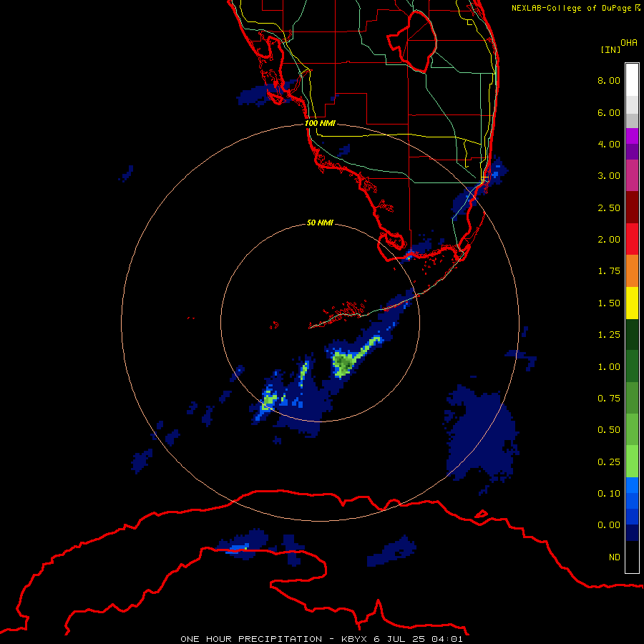Click the Lake Okeechobee outline on the map
Viewport: 644px width, 644px height.
click(412, 42)
